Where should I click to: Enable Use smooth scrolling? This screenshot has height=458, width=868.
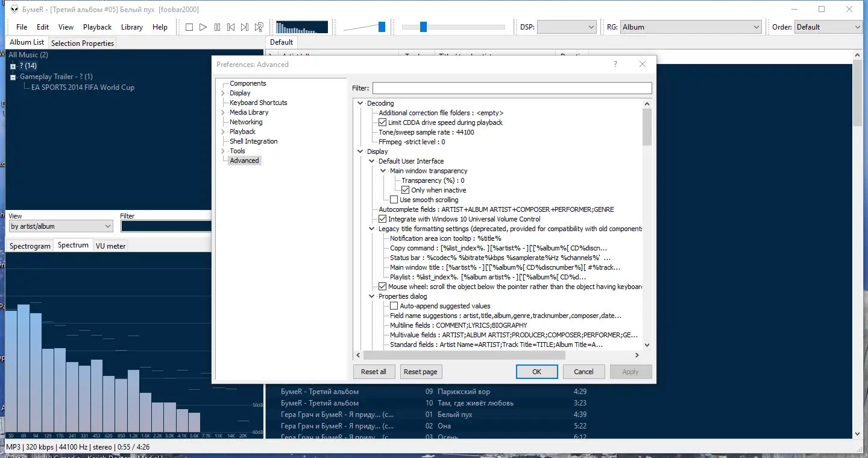pos(394,200)
